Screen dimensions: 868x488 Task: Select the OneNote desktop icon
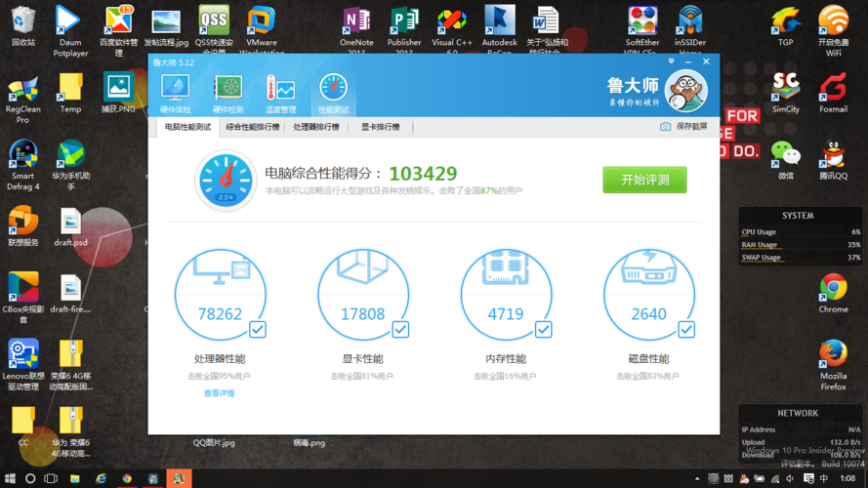click(x=356, y=30)
